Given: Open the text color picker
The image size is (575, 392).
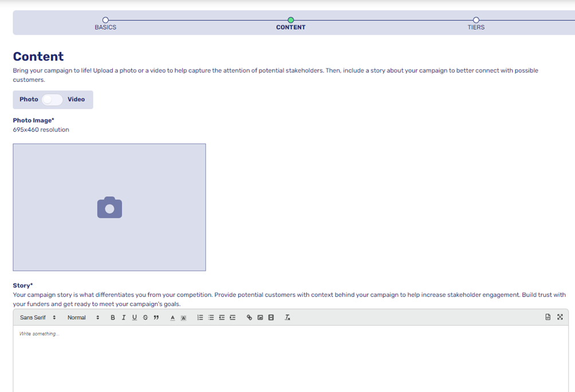Looking at the screenshot, I should 172,318.
